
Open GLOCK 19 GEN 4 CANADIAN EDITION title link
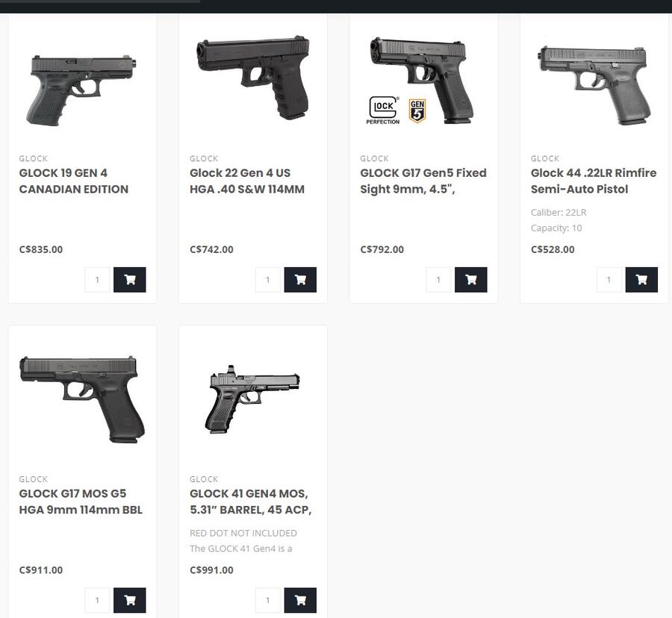74,181
